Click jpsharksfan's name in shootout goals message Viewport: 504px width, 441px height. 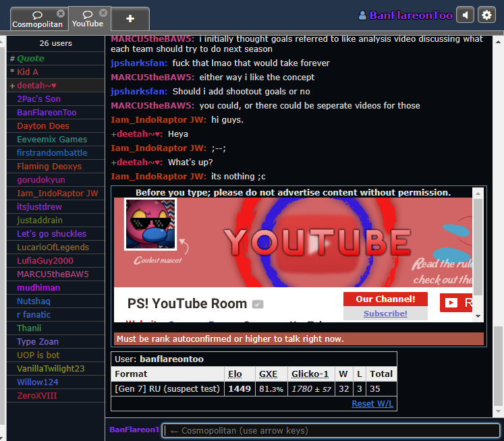pyautogui.click(x=139, y=92)
